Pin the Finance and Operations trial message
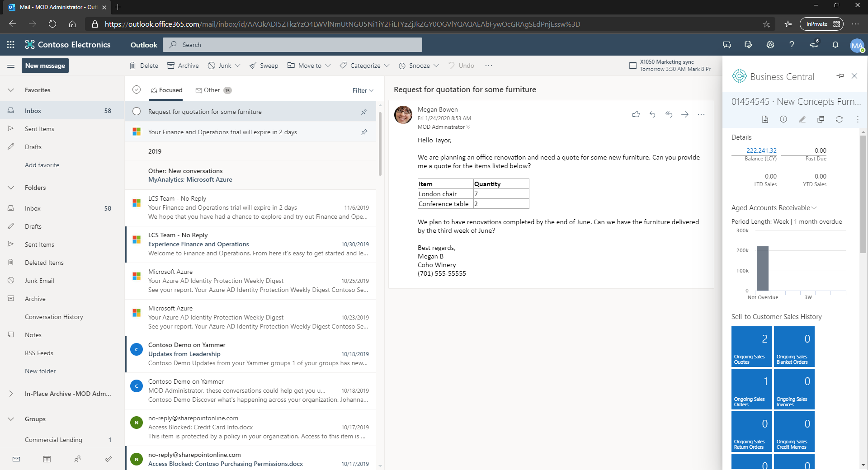Screen dimensions: 868x470 coord(364,132)
